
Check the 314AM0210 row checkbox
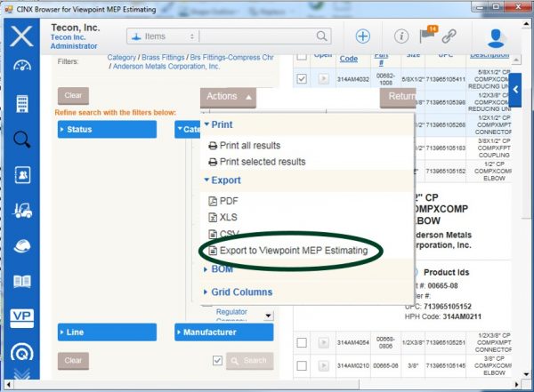[302, 366]
